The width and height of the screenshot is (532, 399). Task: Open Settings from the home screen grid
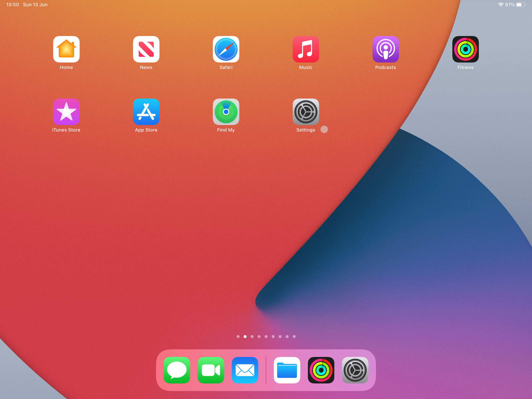(305, 112)
